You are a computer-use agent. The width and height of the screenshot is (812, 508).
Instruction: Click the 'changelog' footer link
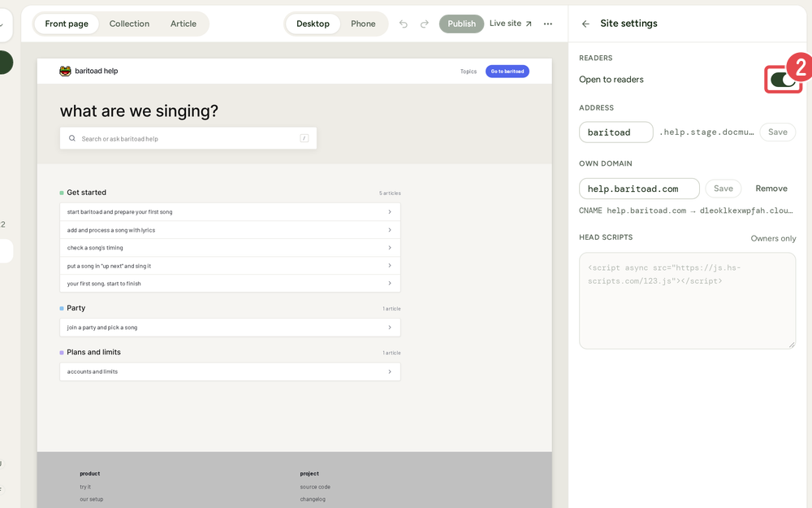tap(313, 499)
